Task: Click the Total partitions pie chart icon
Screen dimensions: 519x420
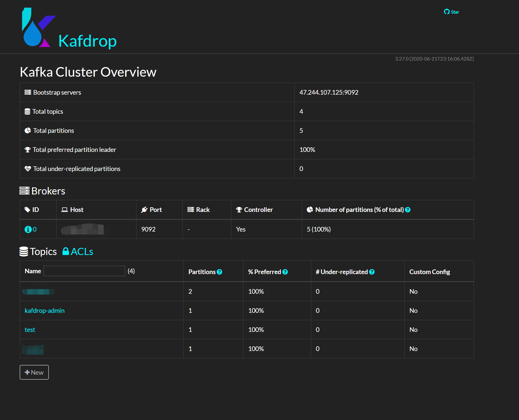Action: pos(28,131)
